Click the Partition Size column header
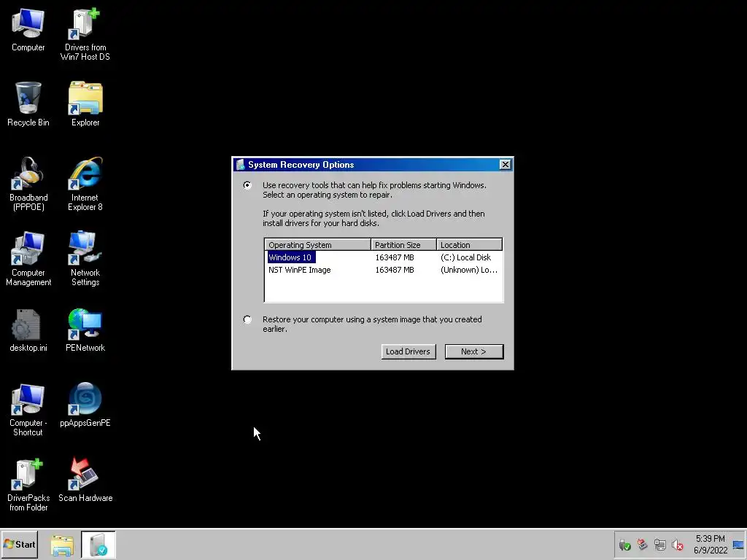The height and width of the screenshot is (560, 747). [x=403, y=245]
